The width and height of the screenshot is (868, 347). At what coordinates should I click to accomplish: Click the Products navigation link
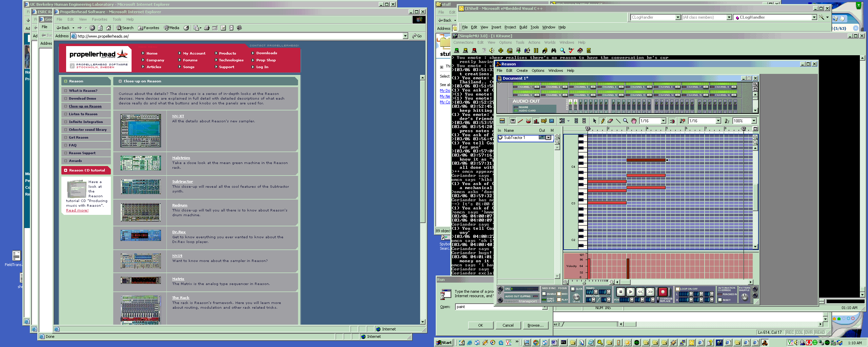[x=228, y=53]
